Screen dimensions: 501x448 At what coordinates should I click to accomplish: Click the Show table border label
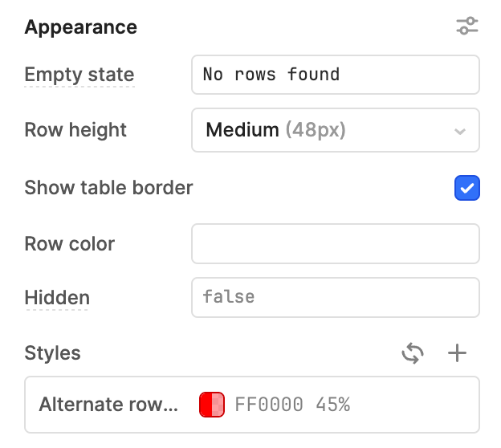(x=108, y=188)
